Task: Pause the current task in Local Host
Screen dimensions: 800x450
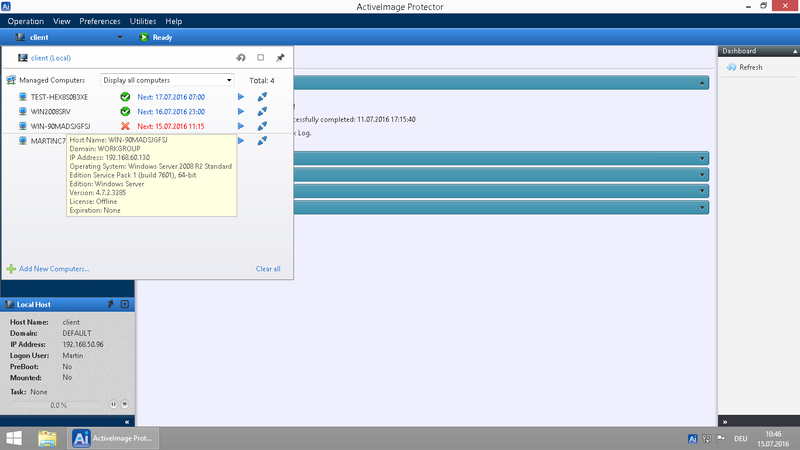Action: click(113, 404)
